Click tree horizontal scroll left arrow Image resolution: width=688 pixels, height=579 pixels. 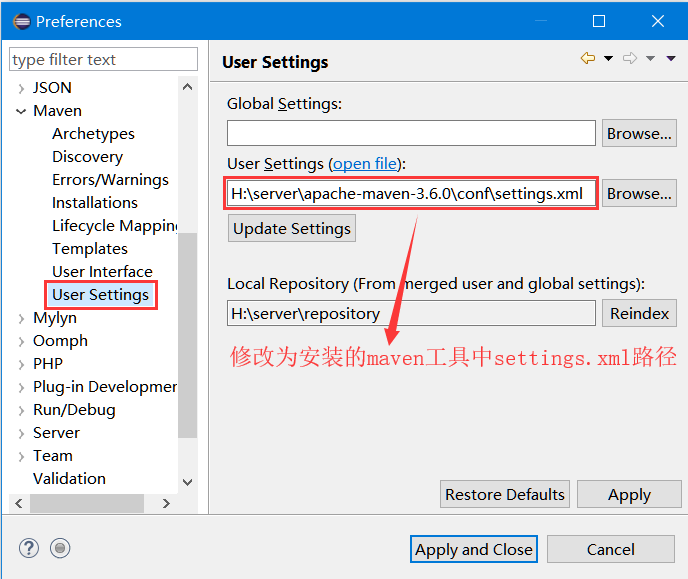18,504
